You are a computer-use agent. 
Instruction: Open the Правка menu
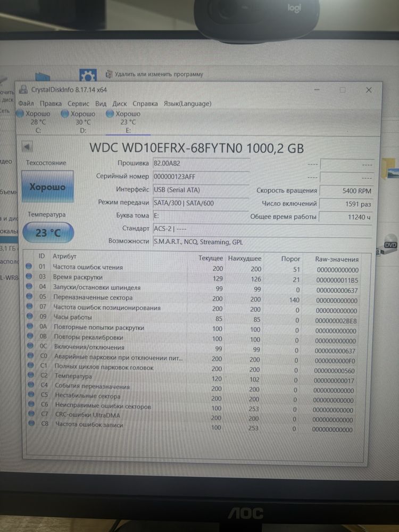[51, 104]
